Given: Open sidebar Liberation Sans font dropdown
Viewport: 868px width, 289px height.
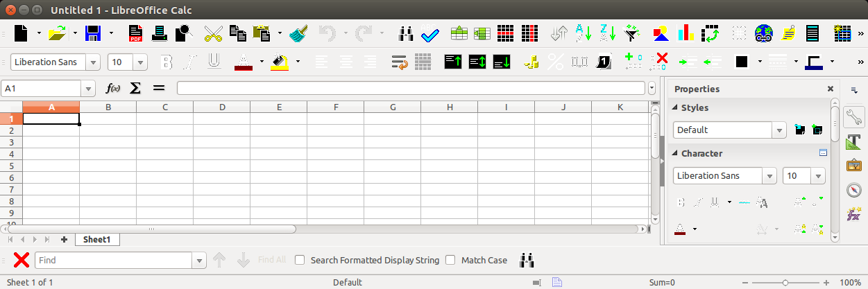Looking at the screenshot, I should pos(769,175).
